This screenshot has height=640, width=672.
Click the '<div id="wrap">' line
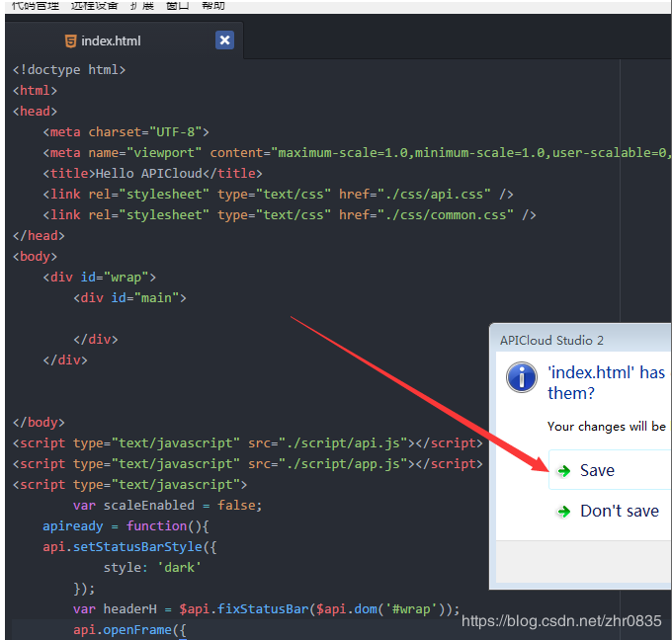coord(100,278)
